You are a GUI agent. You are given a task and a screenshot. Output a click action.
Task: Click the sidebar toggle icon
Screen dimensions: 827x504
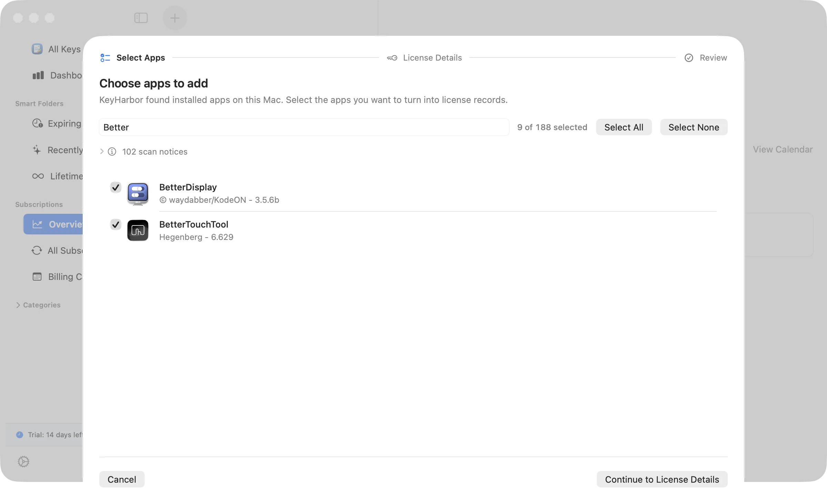(x=141, y=18)
